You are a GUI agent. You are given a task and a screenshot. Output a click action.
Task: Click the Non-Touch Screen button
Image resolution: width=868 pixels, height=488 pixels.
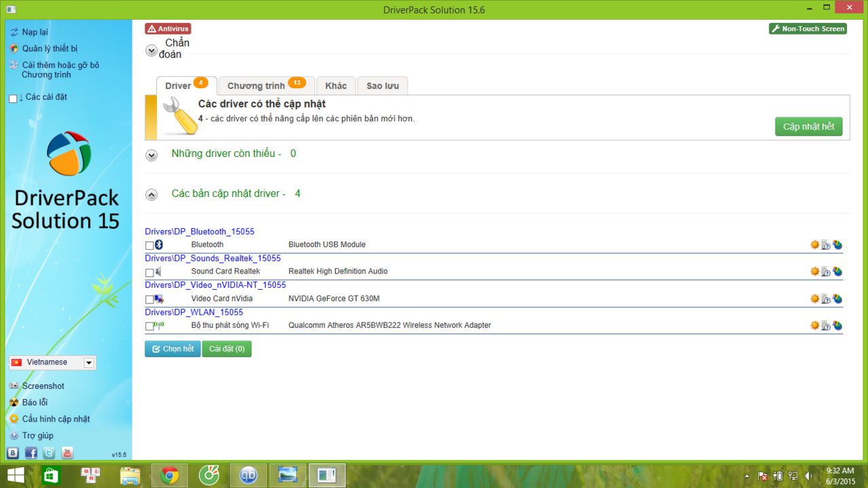(808, 29)
